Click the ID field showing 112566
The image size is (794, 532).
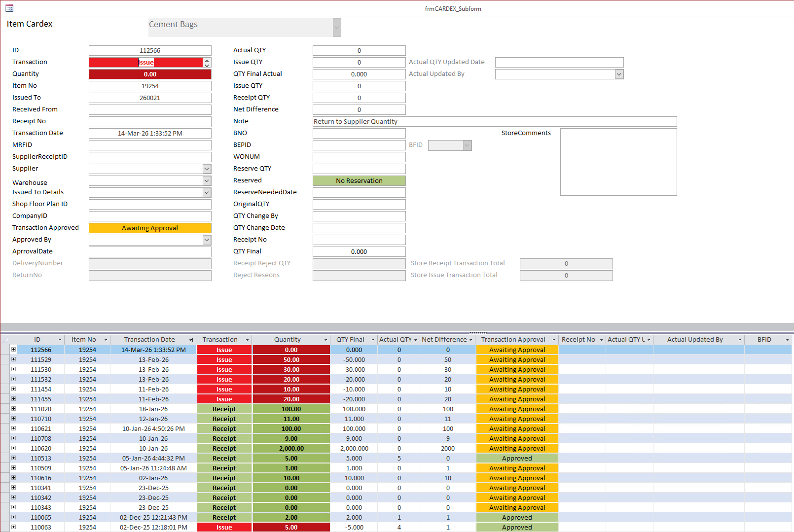click(150, 50)
